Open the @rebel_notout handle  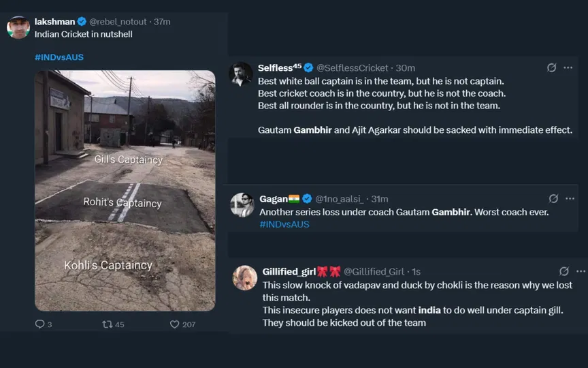[x=118, y=22]
